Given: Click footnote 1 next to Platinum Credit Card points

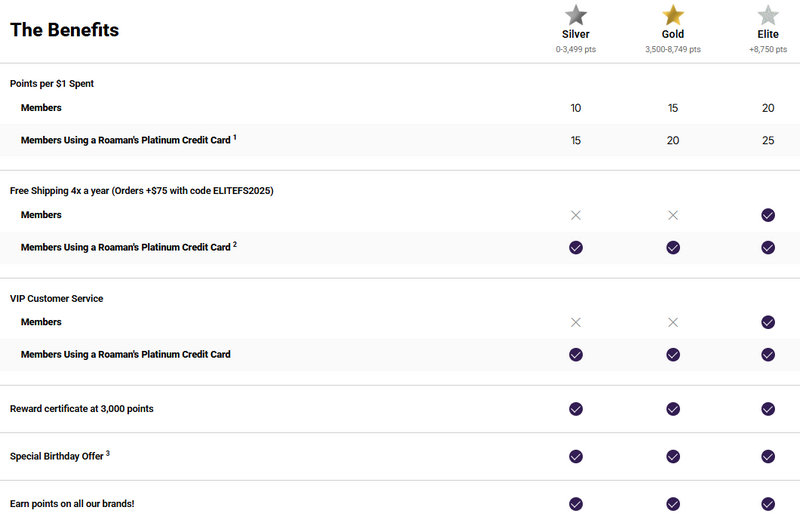Looking at the screenshot, I should click(235, 137).
